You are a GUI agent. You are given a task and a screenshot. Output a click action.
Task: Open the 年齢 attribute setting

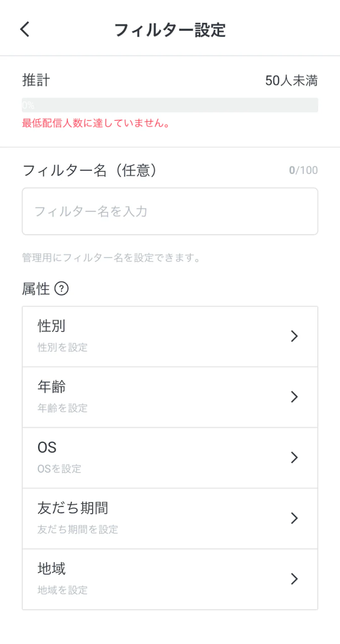[52, 387]
